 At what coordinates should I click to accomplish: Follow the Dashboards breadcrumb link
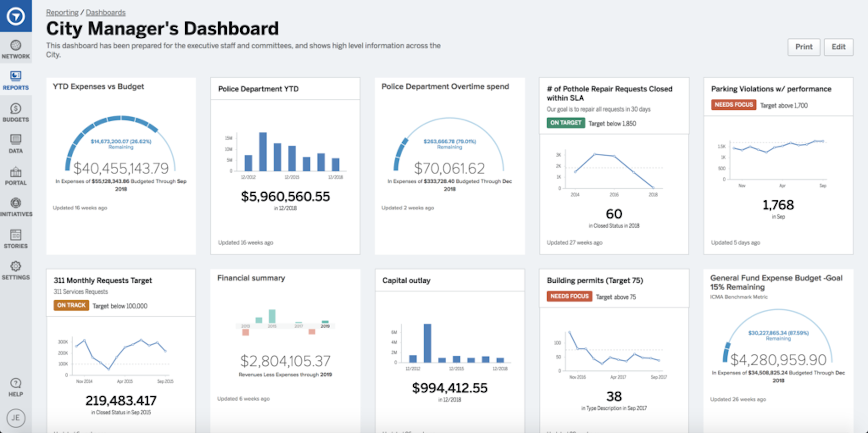106,13
